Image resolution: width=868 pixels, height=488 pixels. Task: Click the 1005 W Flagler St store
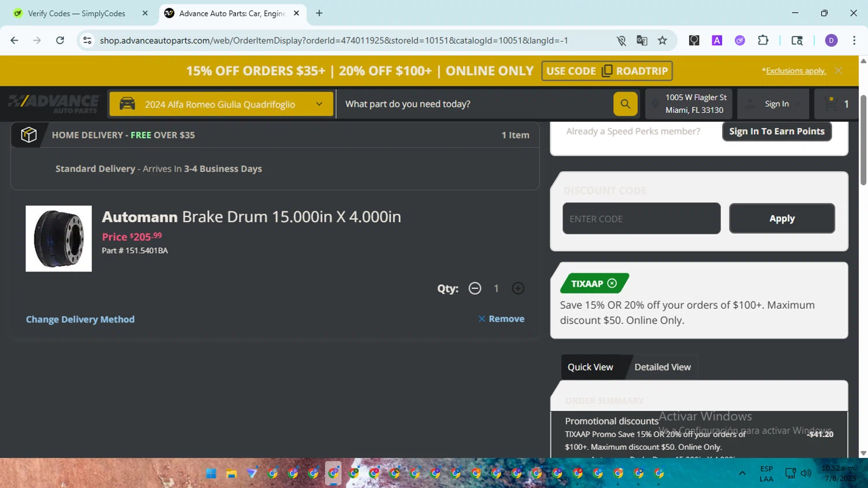click(x=696, y=104)
